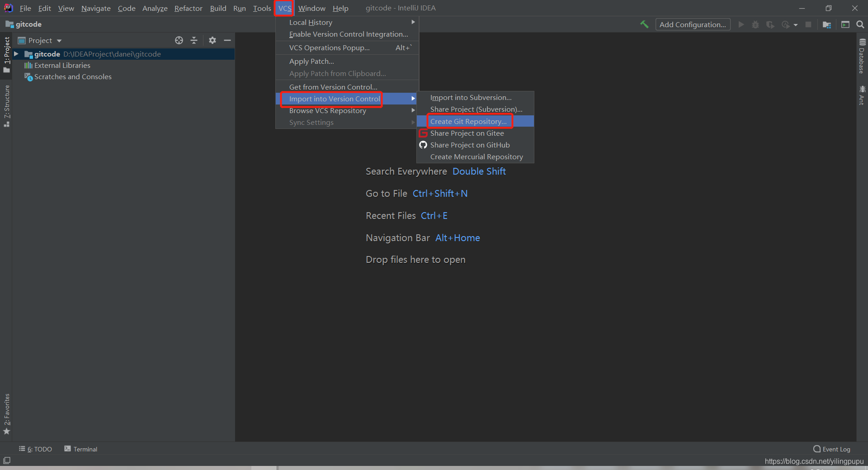Select Share Project (Subversion)...
Screen dimensions: 868x470
coord(475,109)
